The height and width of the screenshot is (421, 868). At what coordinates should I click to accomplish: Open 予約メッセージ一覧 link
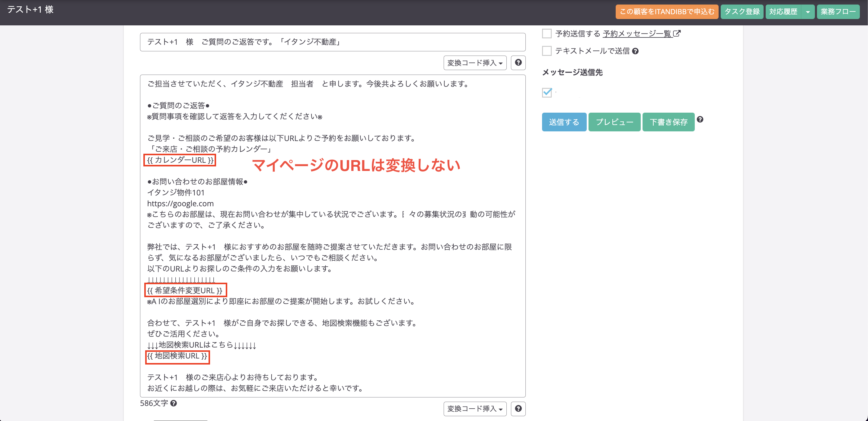coord(637,34)
